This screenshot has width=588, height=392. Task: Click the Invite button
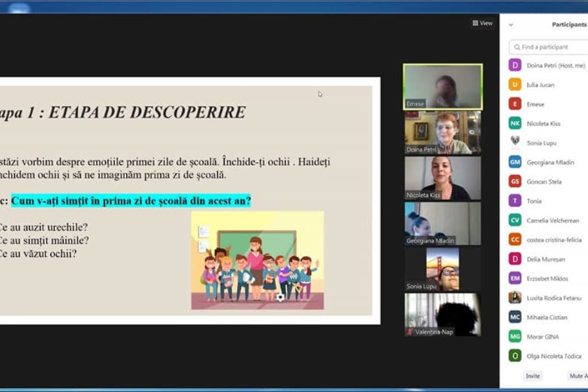click(533, 376)
